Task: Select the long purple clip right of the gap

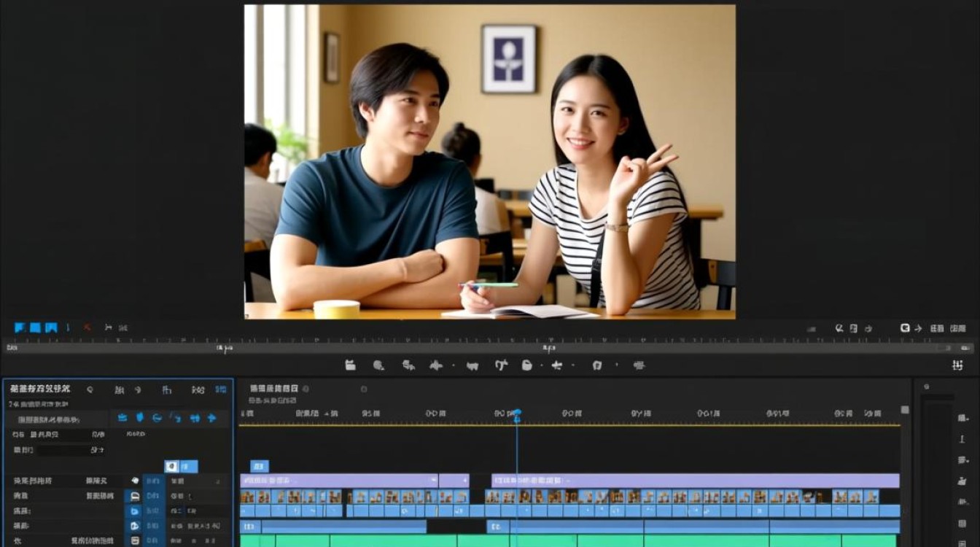Action: coord(696,481)
